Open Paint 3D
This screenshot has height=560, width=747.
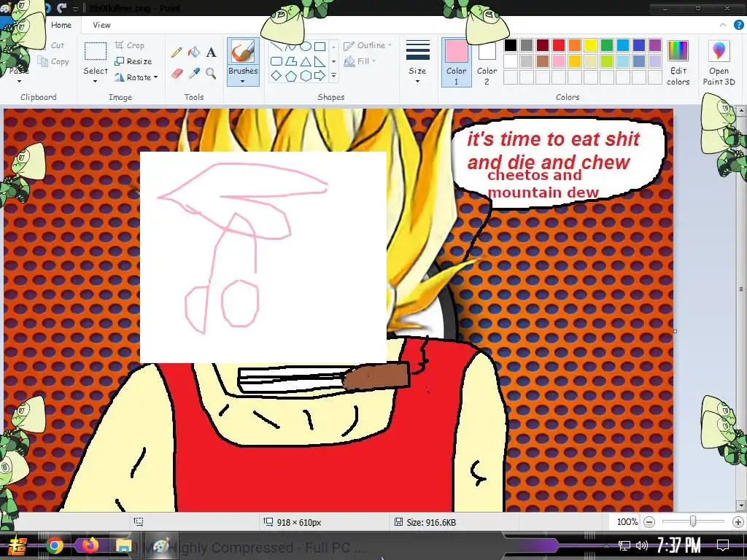[719, 63]
